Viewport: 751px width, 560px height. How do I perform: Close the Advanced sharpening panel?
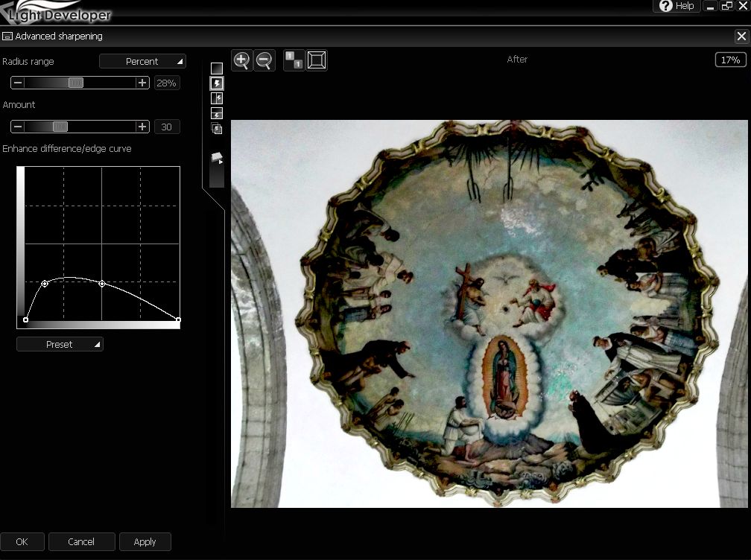[741, 36]
